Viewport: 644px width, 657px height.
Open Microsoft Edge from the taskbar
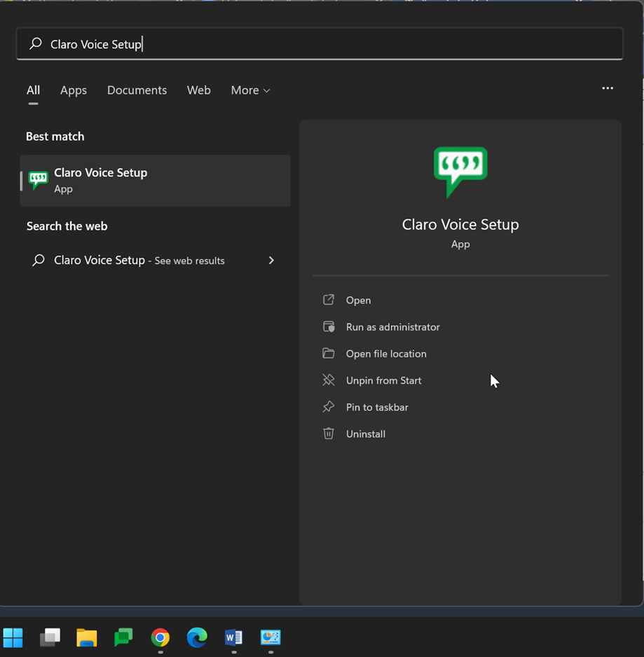coord(197,637)
